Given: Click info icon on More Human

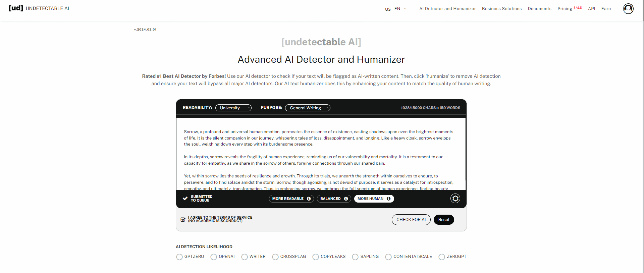Looking at the screenshot, I should tap(388, 199).
